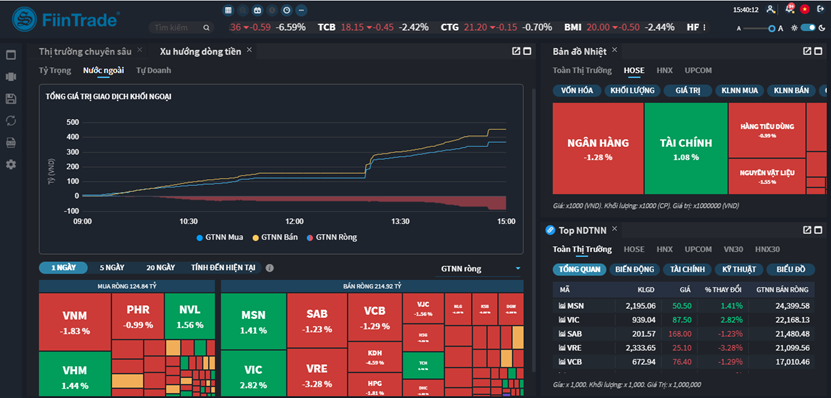Select the 5 NGÀY period option

tap(112, 268)
